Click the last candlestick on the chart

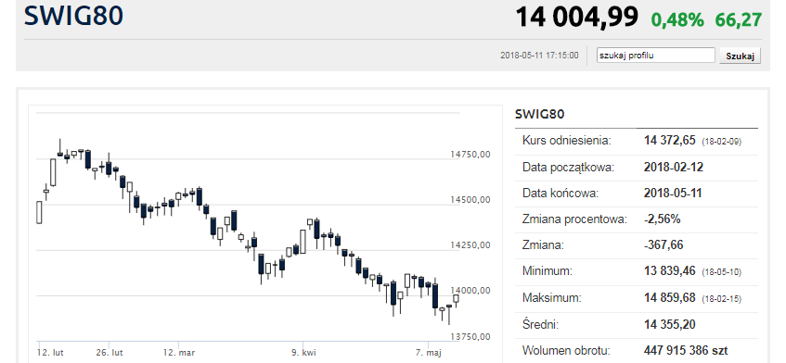click(456, 299)
